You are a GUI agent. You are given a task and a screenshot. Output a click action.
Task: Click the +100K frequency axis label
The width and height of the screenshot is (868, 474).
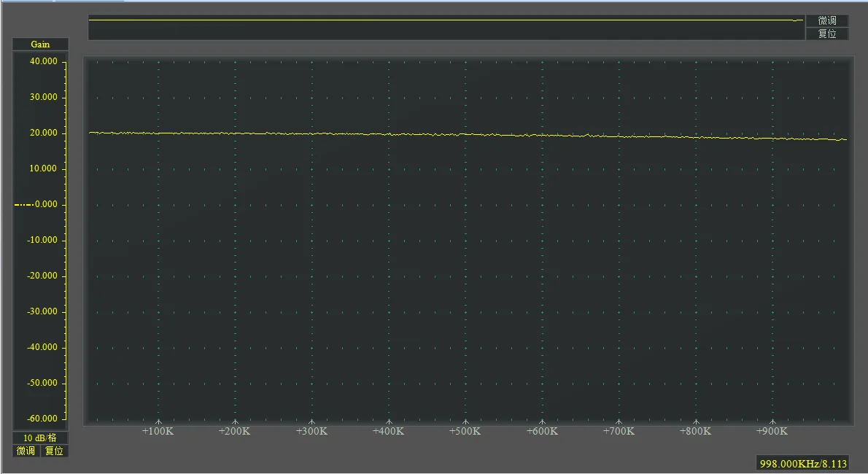point(158,432)
